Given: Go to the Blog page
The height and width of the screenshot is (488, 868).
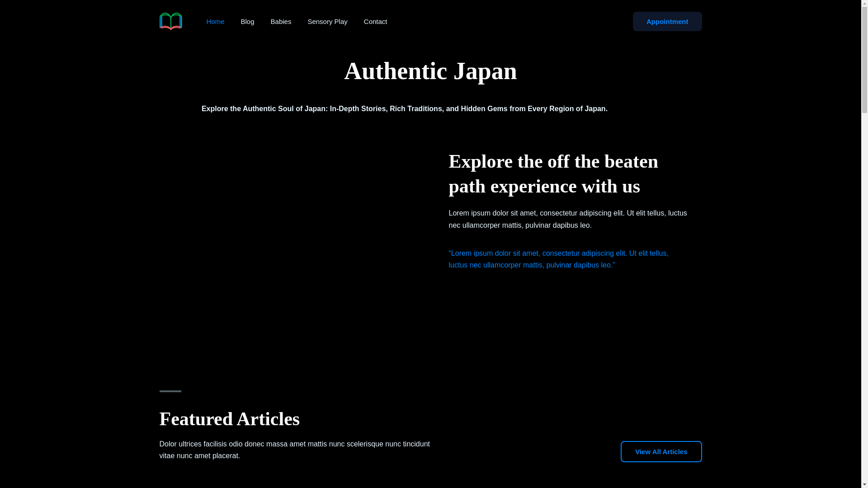Looking at the screenshot, I should click(x=247, y=22).
